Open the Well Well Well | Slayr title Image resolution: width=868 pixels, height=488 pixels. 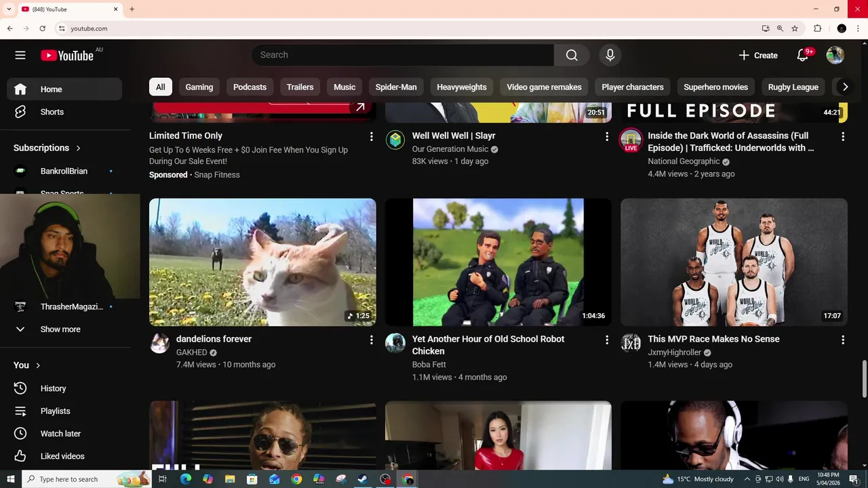pyautogui.click(x=454, y=136)
